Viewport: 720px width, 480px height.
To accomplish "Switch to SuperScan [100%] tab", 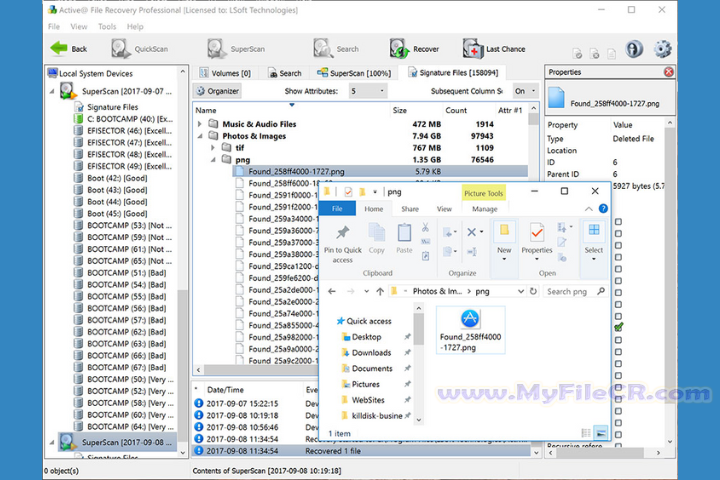I will pyautogui.click(x=354, y=73).
